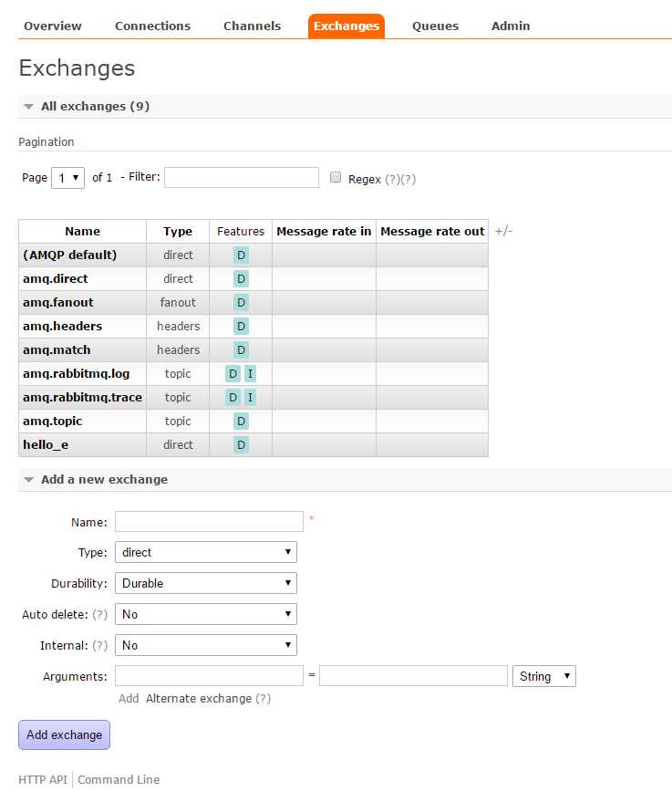
Task: Open the Internal (?) help
Action: [100, 645]
